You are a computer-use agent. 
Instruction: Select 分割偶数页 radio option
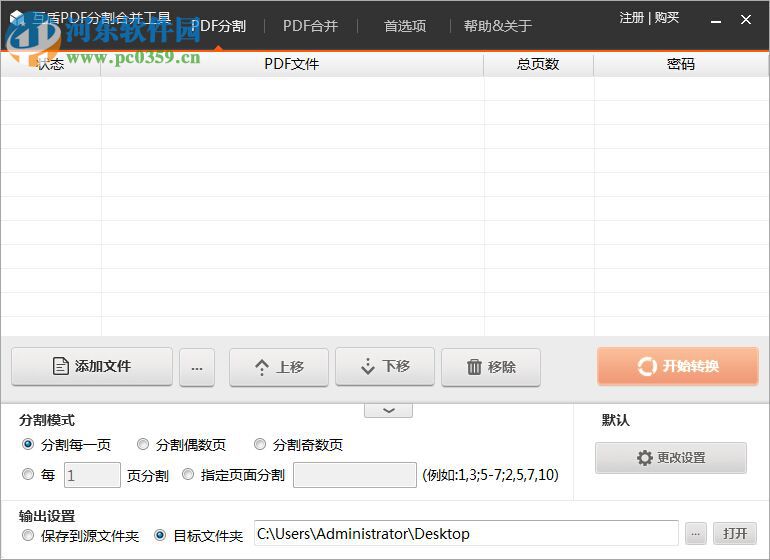(143, 445)
